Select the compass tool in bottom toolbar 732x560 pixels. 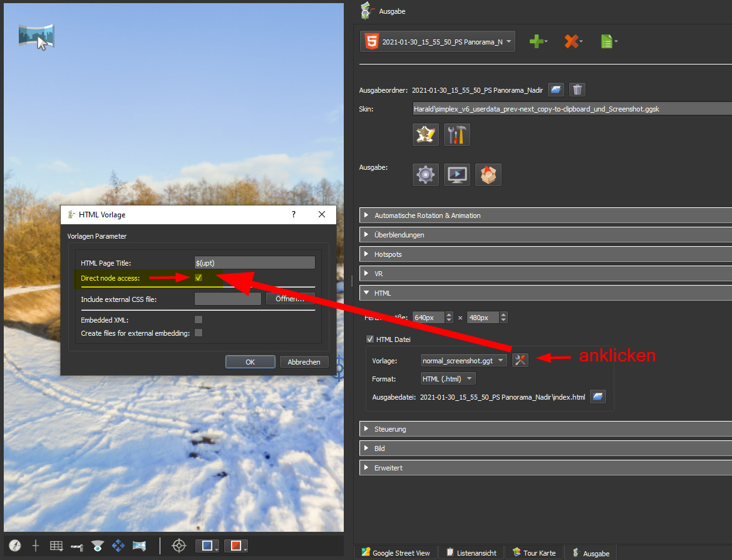[15, 546]
